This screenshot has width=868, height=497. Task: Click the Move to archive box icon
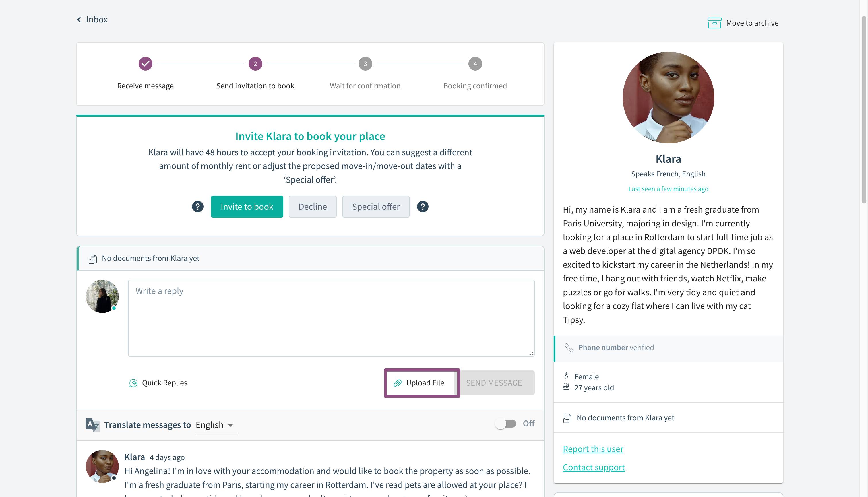tap(714, 23)
